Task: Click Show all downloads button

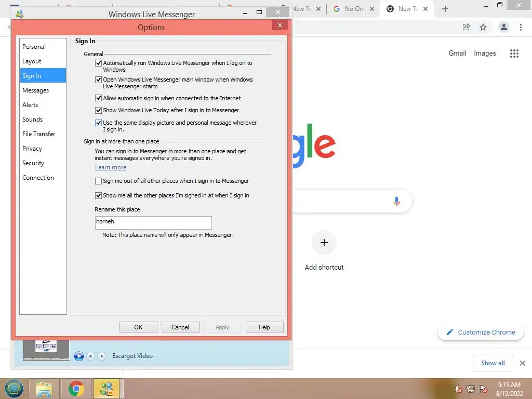Action: [x=493, y=363]
